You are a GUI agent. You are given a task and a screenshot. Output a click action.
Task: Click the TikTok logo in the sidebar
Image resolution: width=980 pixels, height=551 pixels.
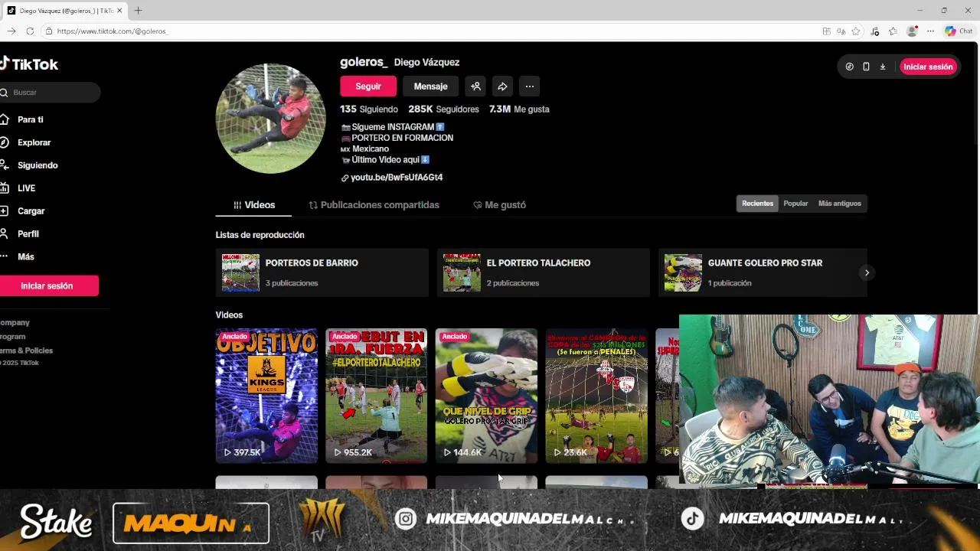[x=29, y=64]
